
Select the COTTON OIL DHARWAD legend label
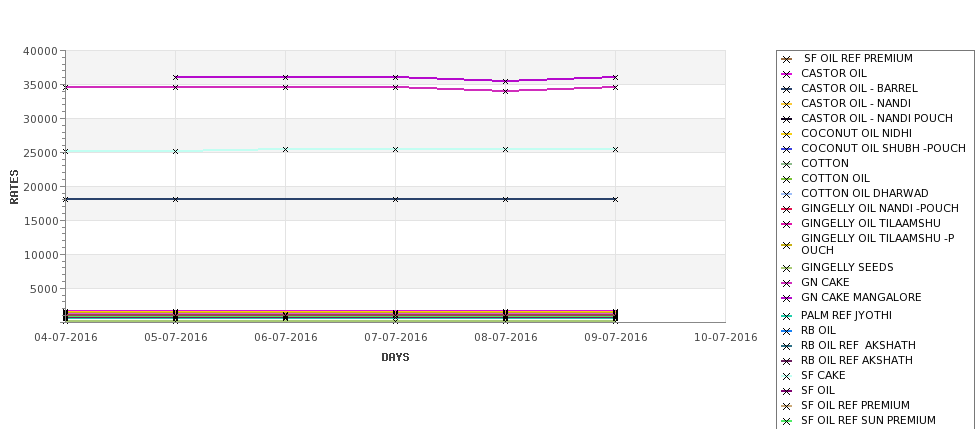coord(864,193)
